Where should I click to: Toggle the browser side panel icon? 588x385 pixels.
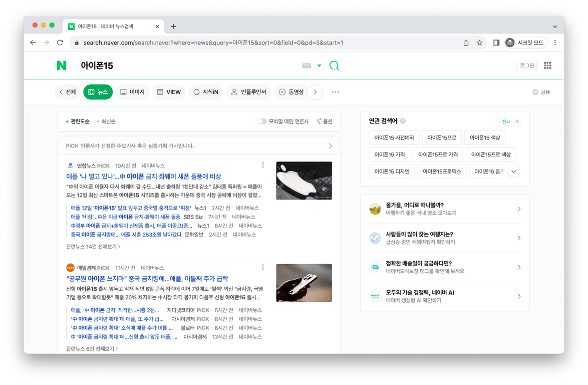coord(496,43)
